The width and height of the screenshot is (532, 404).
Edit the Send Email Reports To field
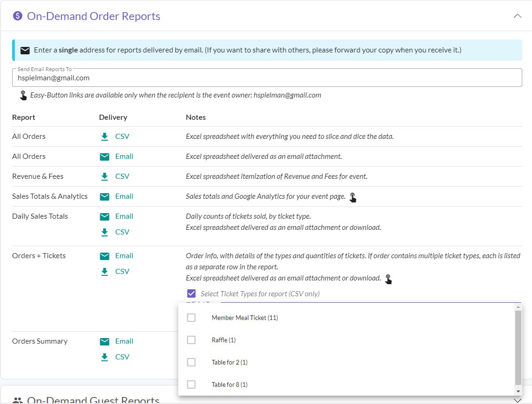tap(266, 78)
